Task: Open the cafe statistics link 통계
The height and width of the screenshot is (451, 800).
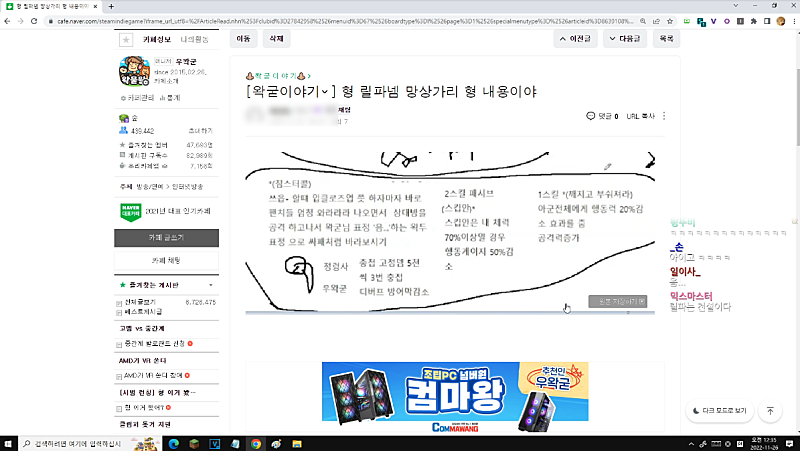Action: click(170, 97)
